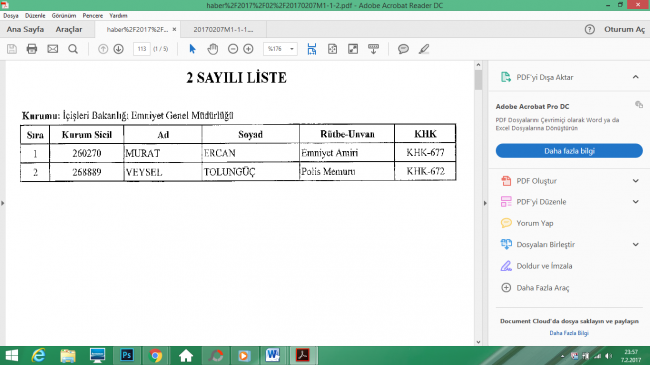
Task: Toggle fit width scrolling mode icon
Action: click(x=312, y=49)
